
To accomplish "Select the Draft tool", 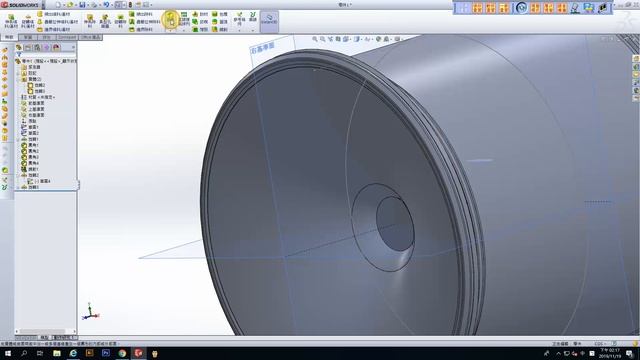I will tap(200, 22).
